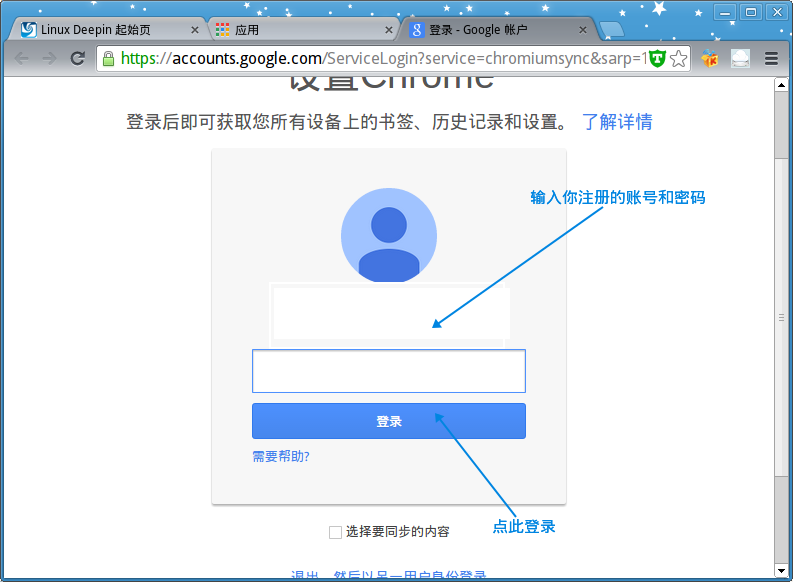
Task: Click the browser back arrow
Action: coord(21,59)
